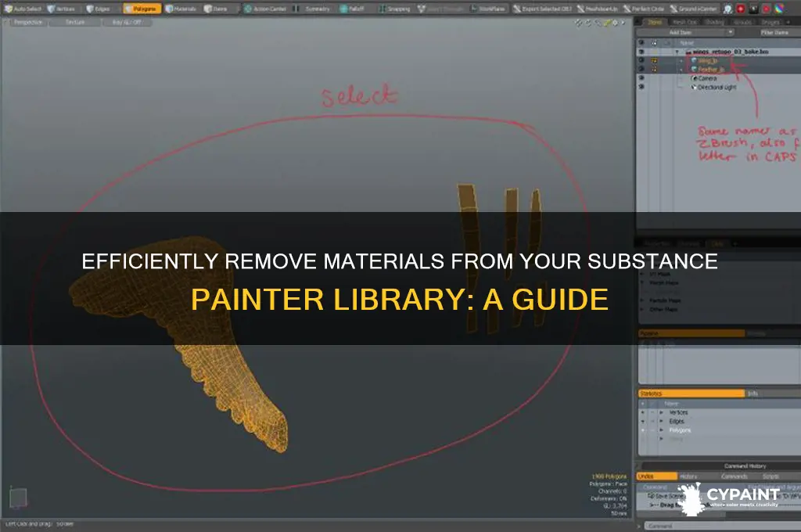Click the rainbow color wheel toolbar icon
This screenshot has width=801, height=532.
[780, 9]
